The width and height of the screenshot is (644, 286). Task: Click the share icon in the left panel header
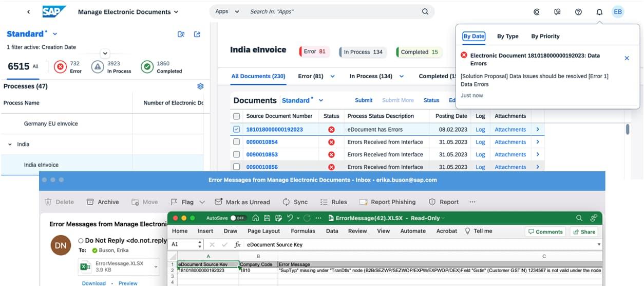(197, 34)
